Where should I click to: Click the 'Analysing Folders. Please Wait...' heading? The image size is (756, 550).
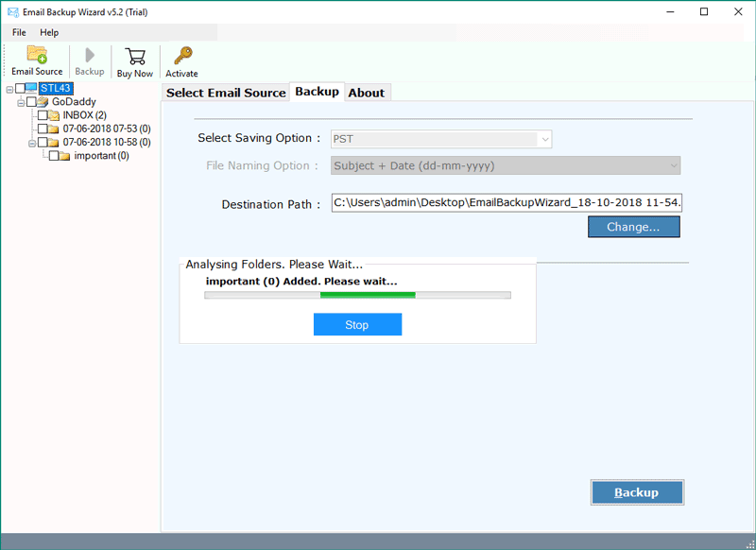click(274, 265)
